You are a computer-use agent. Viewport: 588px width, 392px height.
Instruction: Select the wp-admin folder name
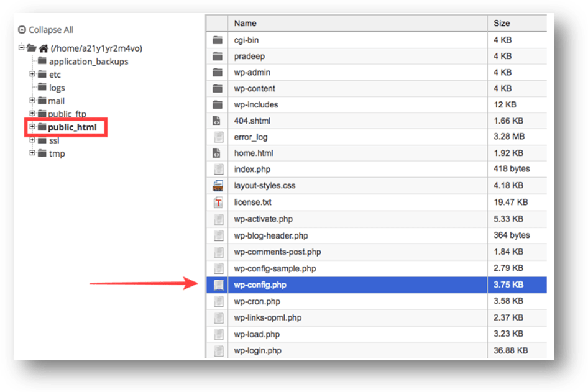(x=252, y=72)
